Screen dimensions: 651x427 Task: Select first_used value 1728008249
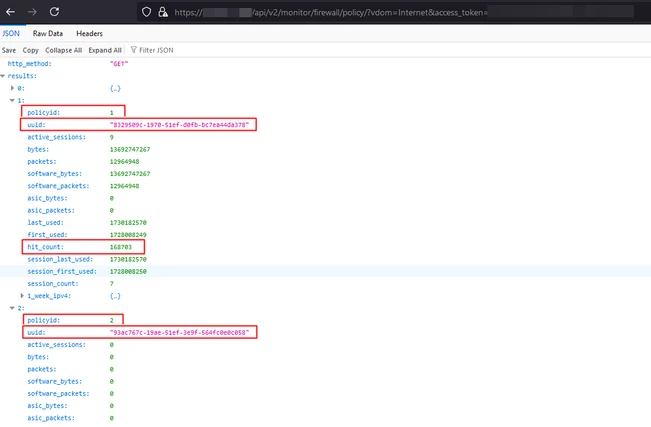point(128,235)
